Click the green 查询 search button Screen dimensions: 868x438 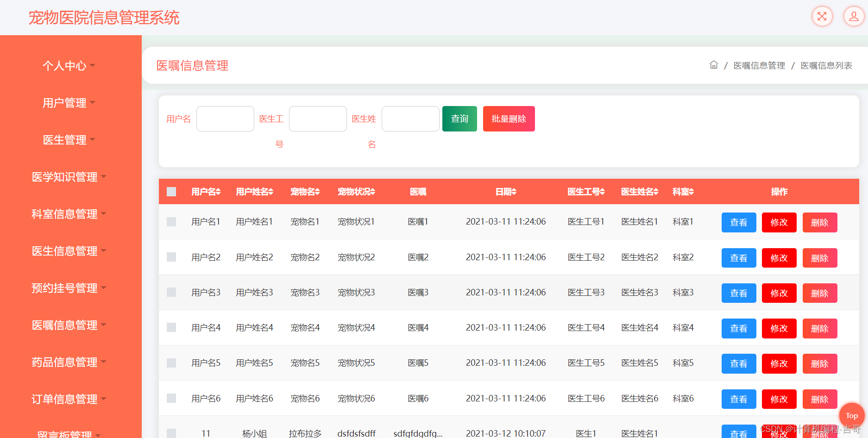click(x=459, y=119)
